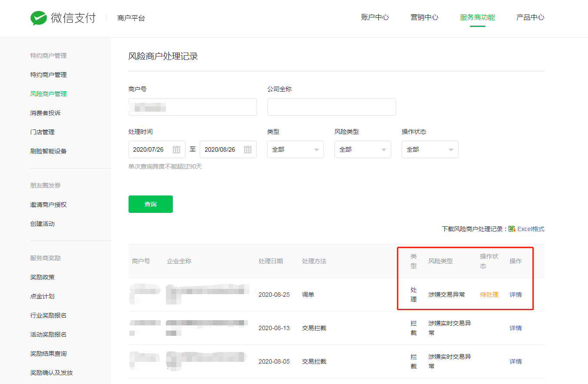588x384 pixels.
Task: Go to 点金计划 in sidebar
Action: click(42, 296)
